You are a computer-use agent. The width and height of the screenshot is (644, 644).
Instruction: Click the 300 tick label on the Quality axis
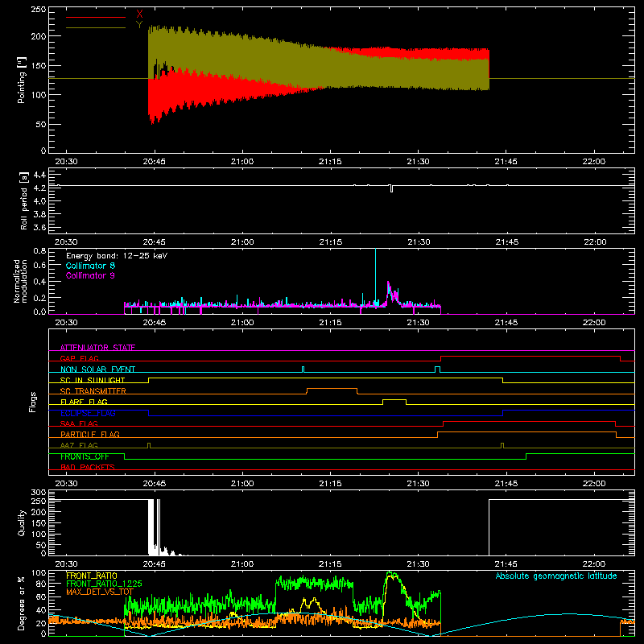coord(38,493)
